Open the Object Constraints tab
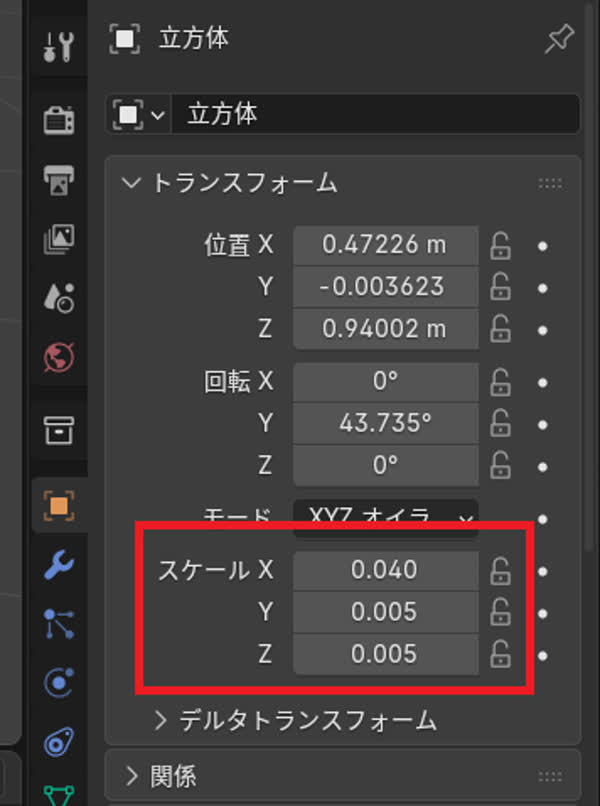 click(x=59, y=742)
